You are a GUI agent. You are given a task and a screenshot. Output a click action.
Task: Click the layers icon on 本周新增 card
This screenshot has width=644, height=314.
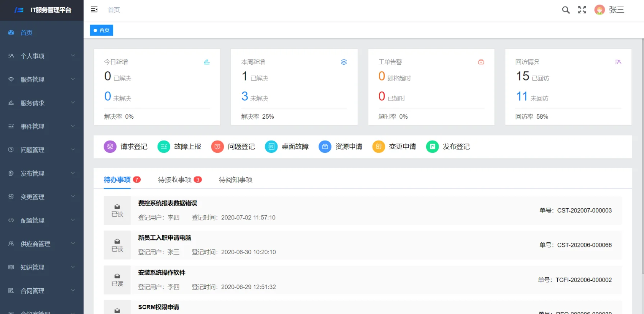344,62
